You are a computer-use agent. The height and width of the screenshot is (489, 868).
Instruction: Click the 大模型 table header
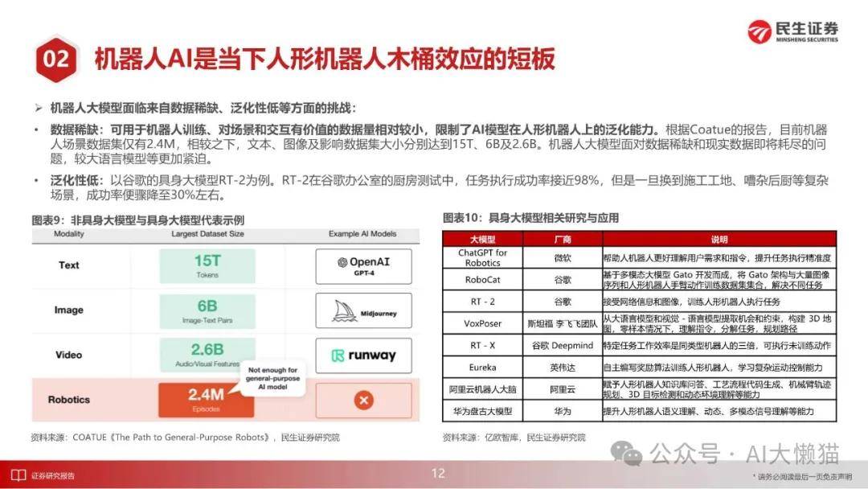tap(483, 239)
